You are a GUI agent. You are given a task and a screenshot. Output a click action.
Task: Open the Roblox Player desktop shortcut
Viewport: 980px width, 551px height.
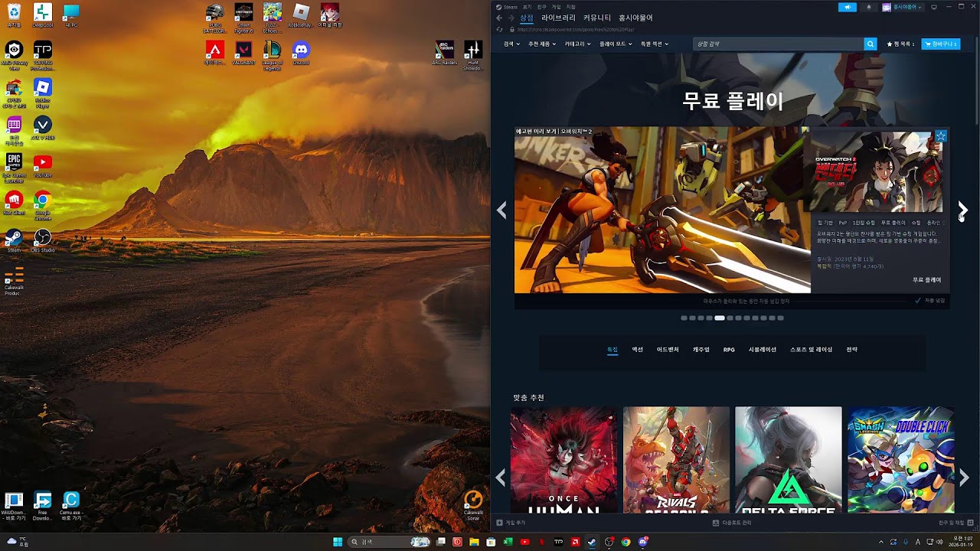pyautogui.click(x=43, y=93)
